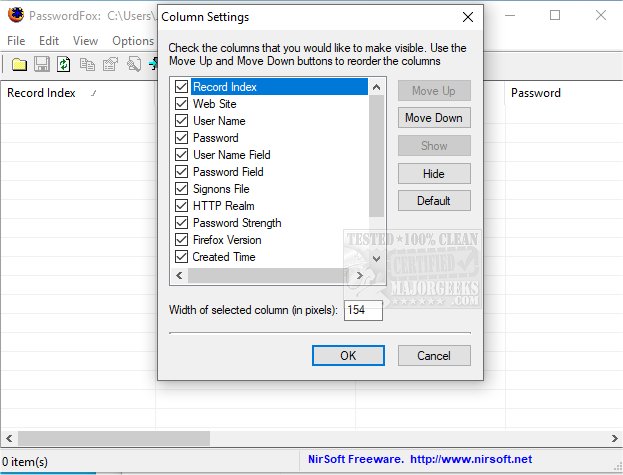Open the File menu
The width and height of the screenshot is (623, 475).
coord(16,41)
